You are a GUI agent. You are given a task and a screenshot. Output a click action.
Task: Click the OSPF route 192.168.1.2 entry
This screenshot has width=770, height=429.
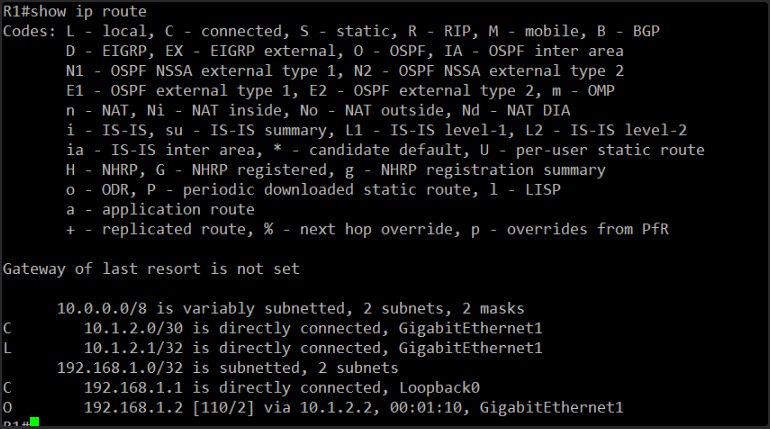313,407
